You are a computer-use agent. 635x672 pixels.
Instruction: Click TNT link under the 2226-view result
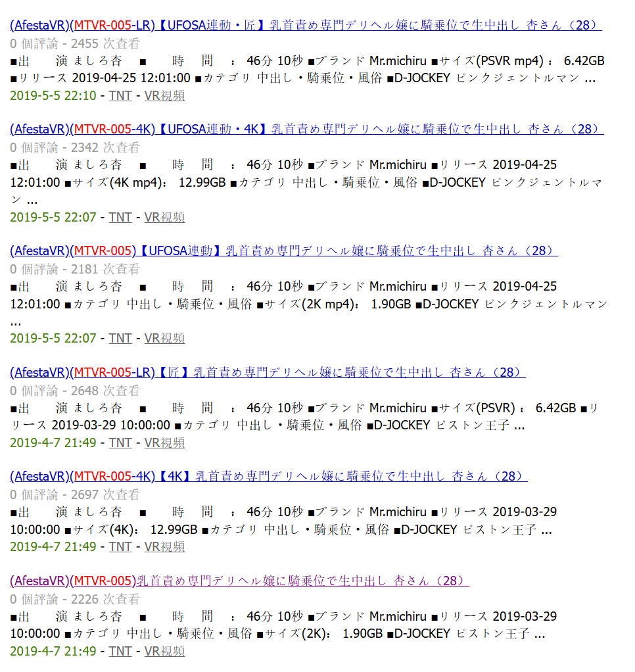(x=120, y=651)
